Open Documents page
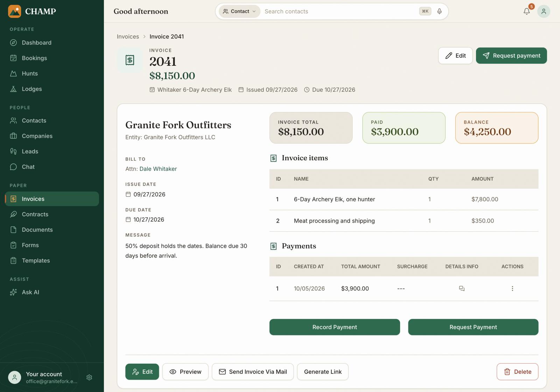This screenshot has height=392, width=560. [52, 230]
